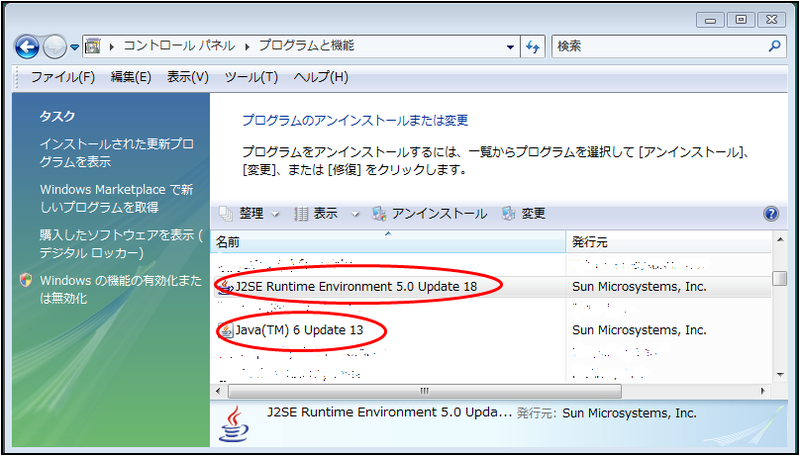
Task: Click the vertical scrollbar thumb
Action: [x=780, y=279]
